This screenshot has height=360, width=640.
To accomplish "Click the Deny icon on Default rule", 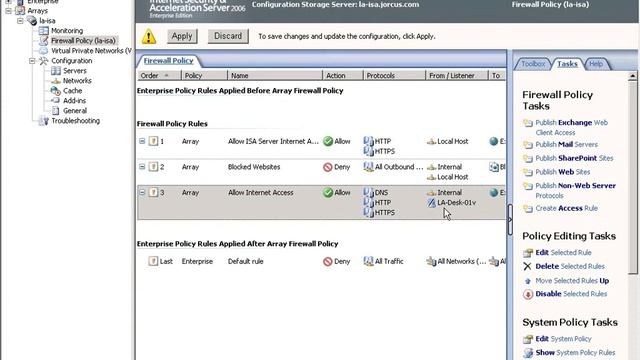I will [328, 261].
